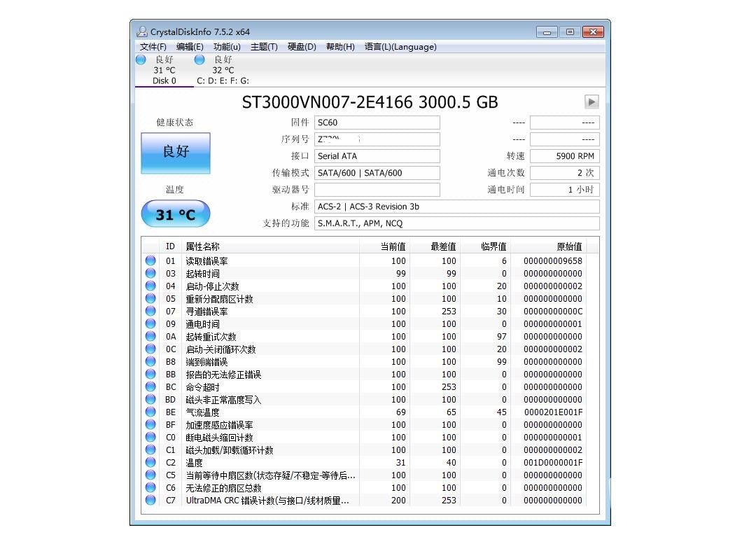Viewport: 756px width, 537px height.
Task: Click the status icon of row 09 通电时间
Action: (x=150, y=323)
